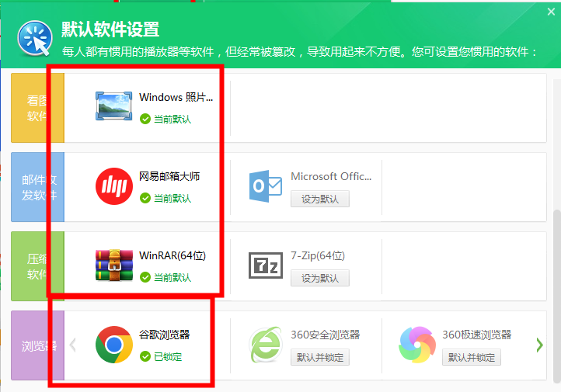Click the 360 Safe Browser icon
The image size is (561, 392).
click(266, 345)
